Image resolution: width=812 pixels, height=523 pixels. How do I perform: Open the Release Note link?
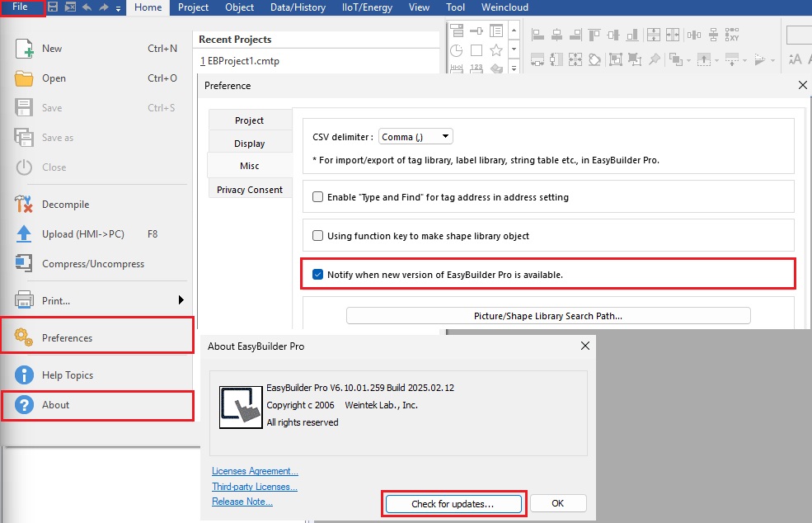pyautogui.click(x=242, y=502)
